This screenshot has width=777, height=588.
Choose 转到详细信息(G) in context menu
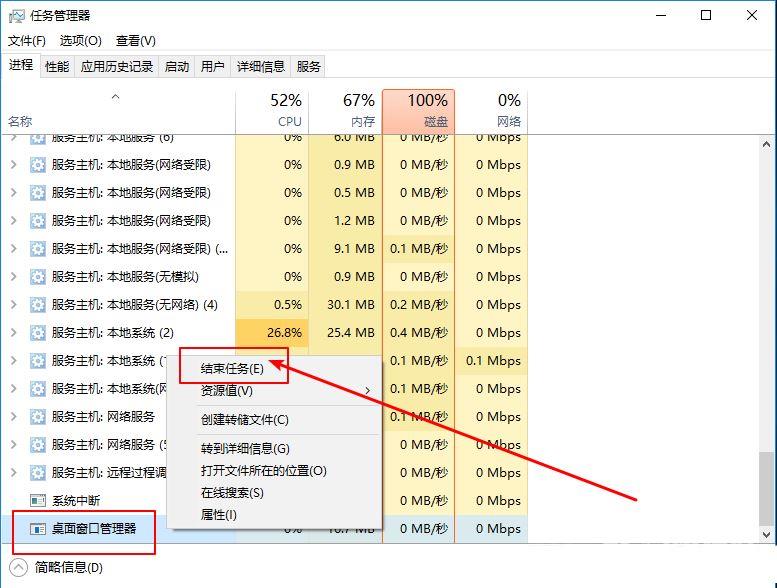[245, 449]
